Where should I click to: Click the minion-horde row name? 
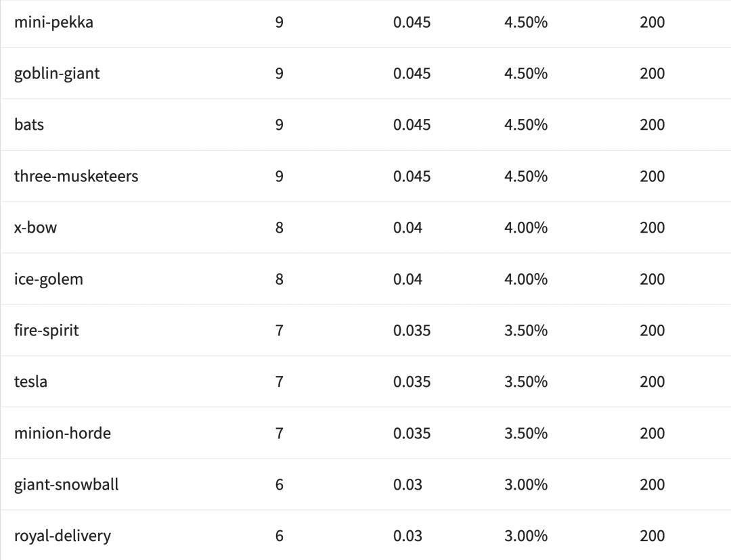point(62,434)
